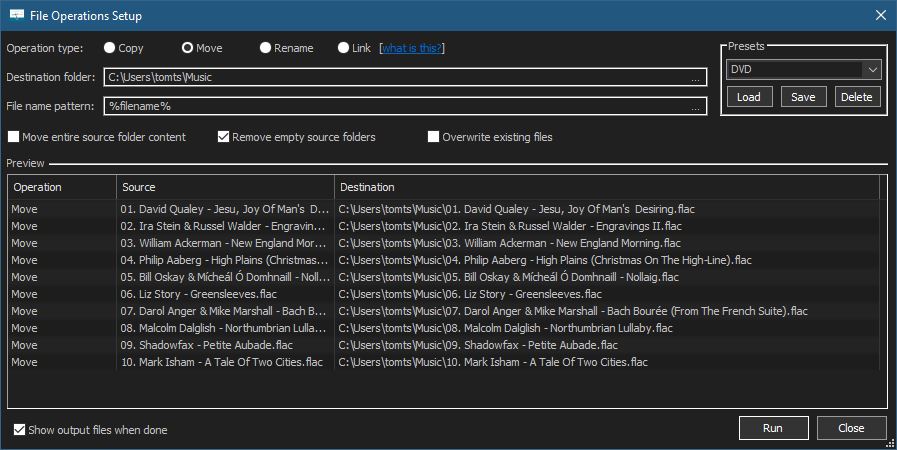Select the Move operation type
The width and height of the screenshot is (897, 450).
pyautogui.click(x=187, y=48)
